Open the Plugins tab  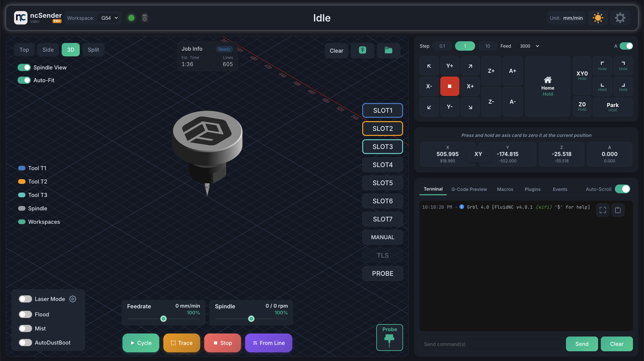532,189
